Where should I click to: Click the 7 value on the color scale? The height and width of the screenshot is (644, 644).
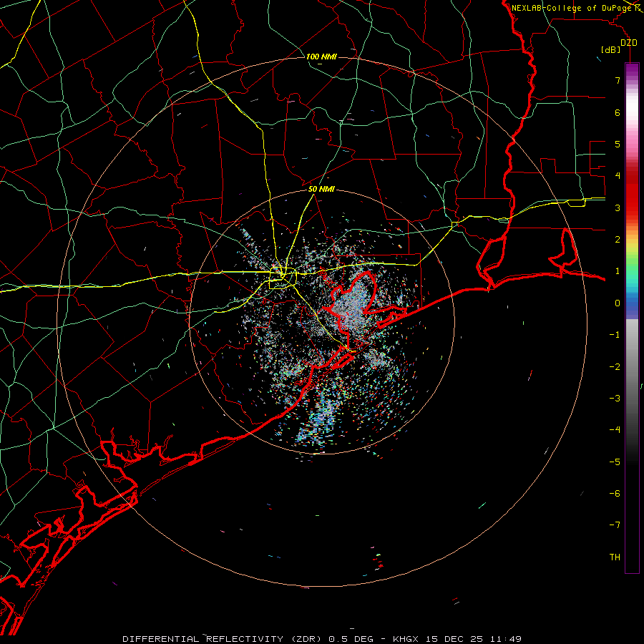coord(618,80)
